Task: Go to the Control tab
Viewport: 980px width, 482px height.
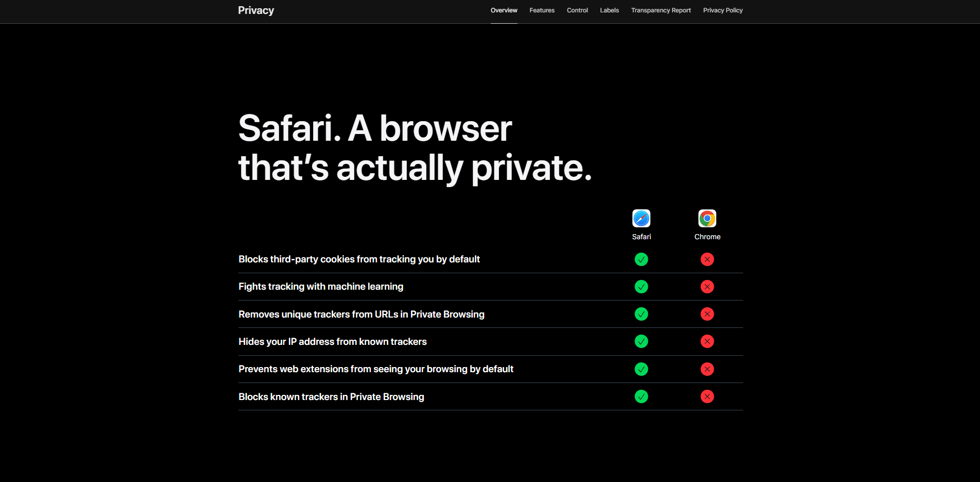Action: click(577, 10)
